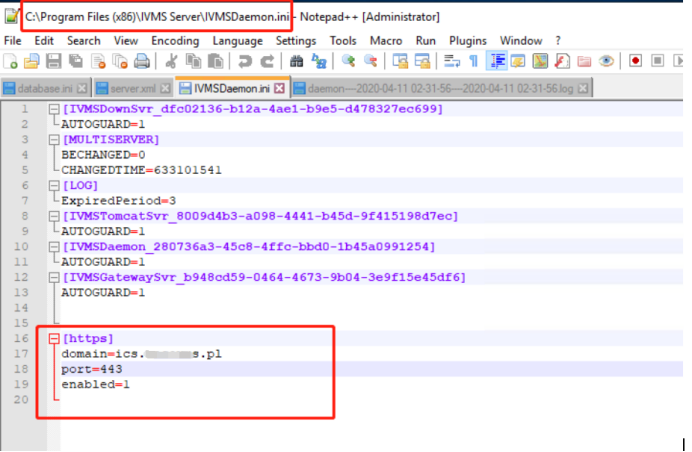
Task: Toggle synchronized vertical scrolling icon
Action: pyautogui.click(x=400, y=61)
